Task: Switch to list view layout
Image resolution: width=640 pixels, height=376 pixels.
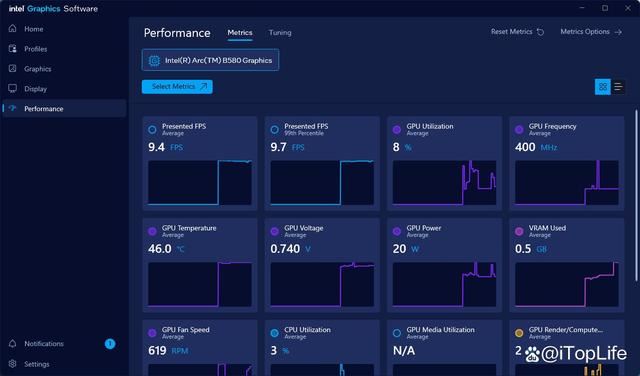Action: pyautogui.click(x=618, y=87)
